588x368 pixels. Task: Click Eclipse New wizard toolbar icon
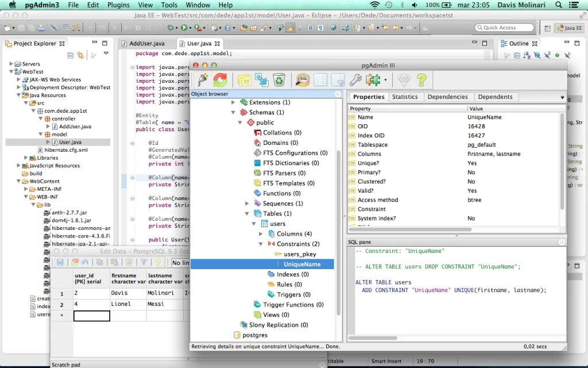(7, 28)
